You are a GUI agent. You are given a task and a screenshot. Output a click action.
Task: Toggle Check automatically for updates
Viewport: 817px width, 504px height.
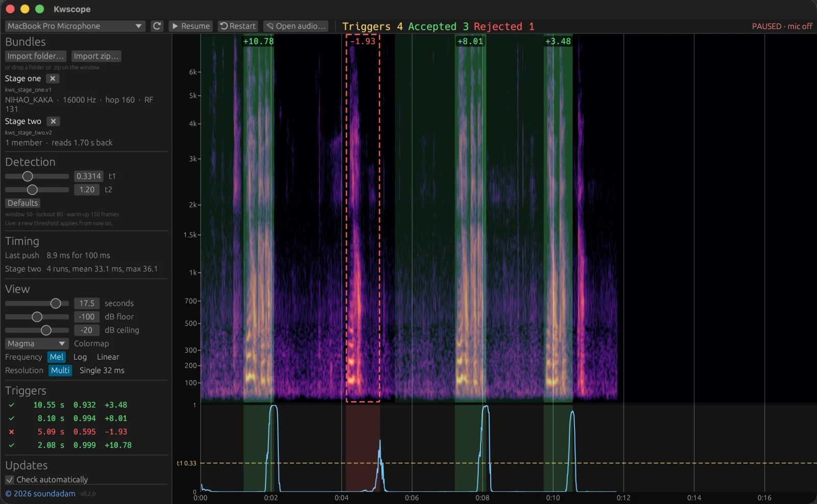(10, 480)
